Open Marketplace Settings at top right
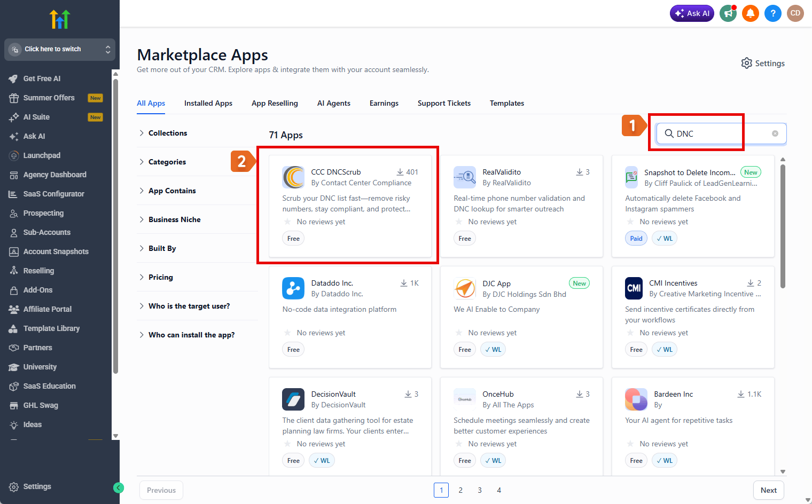The height and width of the screenshot is (504, 812). pyautogui.click(x=763, y=63)
